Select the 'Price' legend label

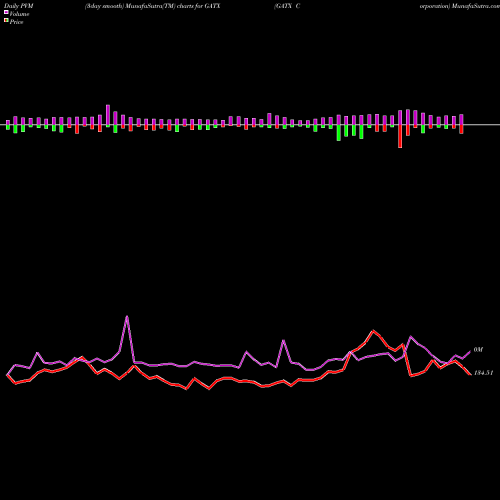point(16,22)
